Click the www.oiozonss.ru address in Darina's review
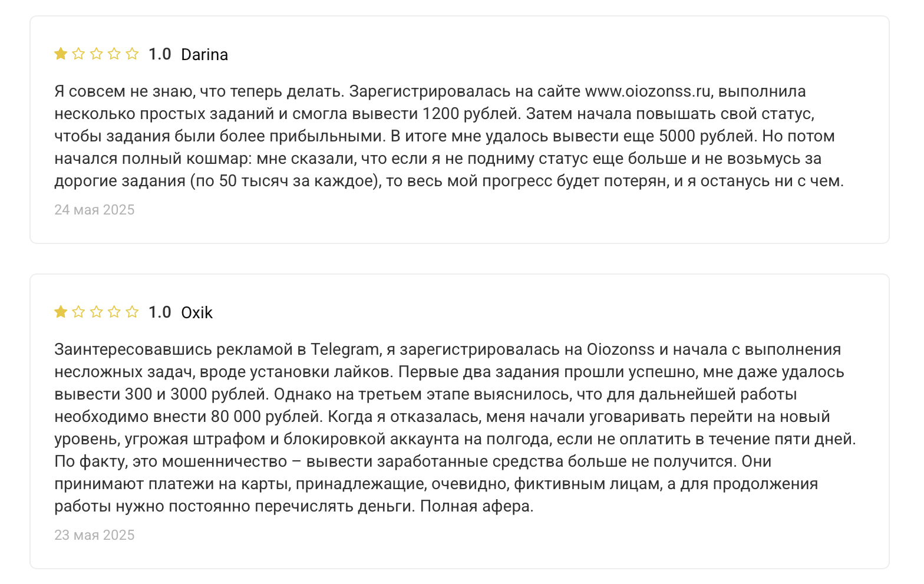The height and width of the screenshot is (584, 924). pyautogui.click(x=647, y=92)
